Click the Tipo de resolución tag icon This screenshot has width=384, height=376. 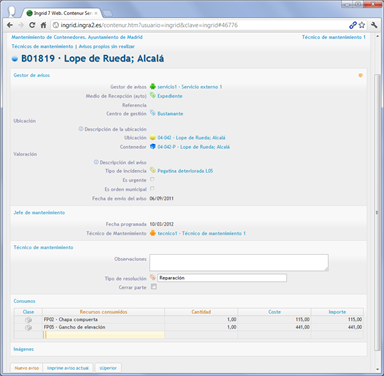click(153, 277)
